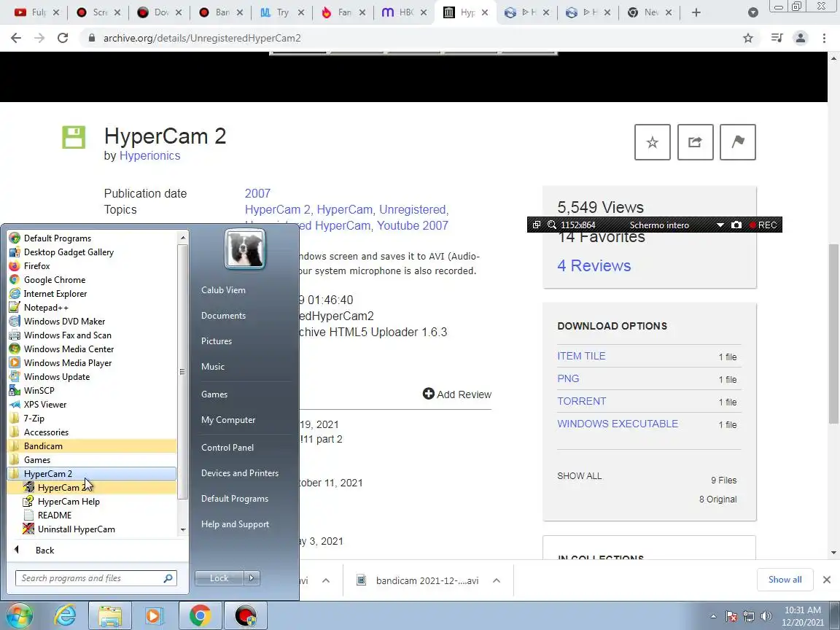Screen dimensions: 840x630
Task: Open the README file entry
Action: (54, 516)
